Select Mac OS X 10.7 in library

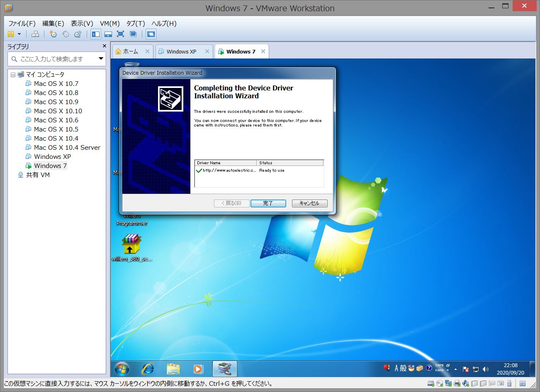(56, 83)
